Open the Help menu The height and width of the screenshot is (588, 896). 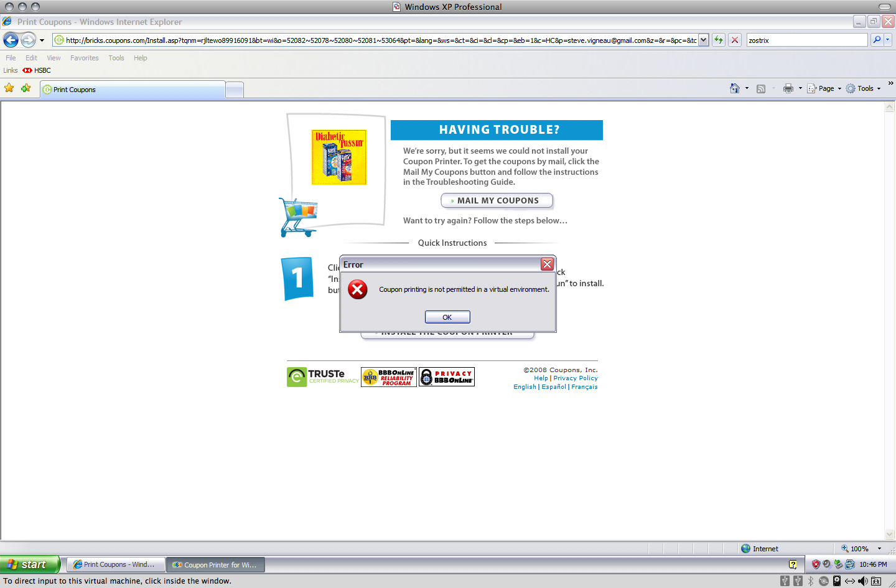pos(141,58)
